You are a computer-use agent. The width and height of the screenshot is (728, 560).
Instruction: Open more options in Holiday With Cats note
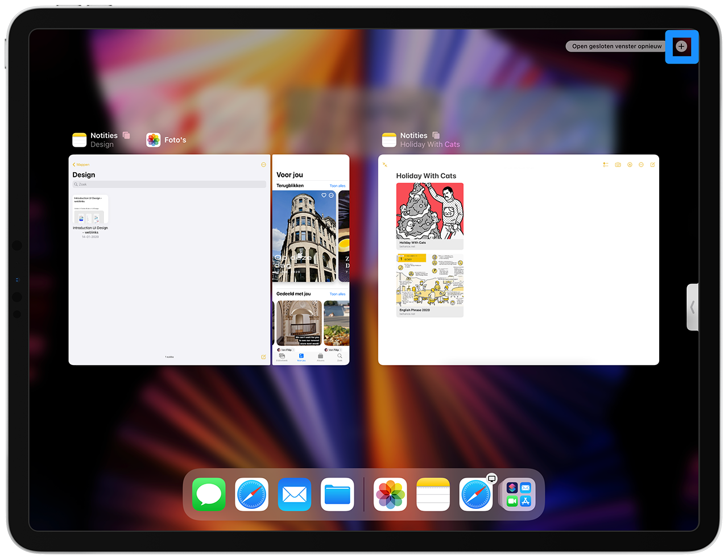(x=641, y=165)
